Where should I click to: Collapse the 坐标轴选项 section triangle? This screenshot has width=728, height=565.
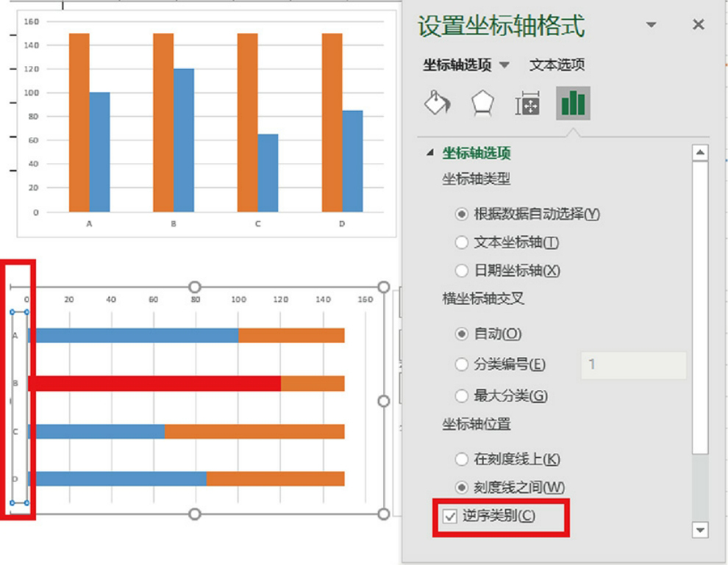point(431,154)
